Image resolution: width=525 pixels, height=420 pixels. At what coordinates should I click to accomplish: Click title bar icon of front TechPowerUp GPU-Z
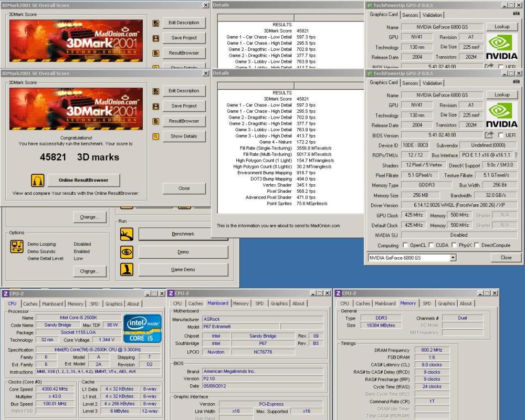tap(369, 73)
